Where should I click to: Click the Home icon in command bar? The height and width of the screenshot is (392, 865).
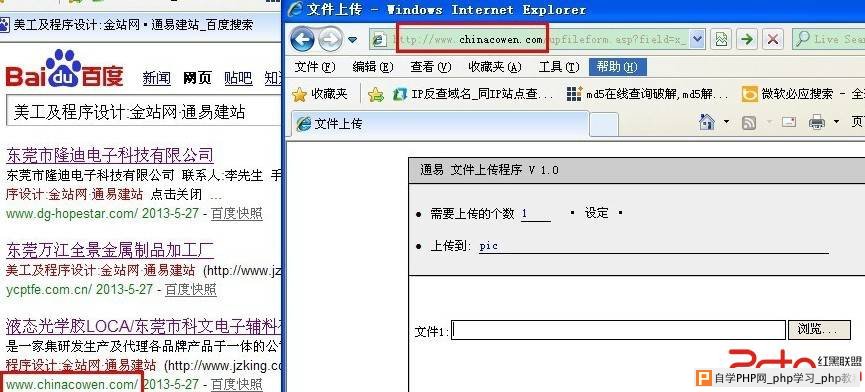(707, 121)
